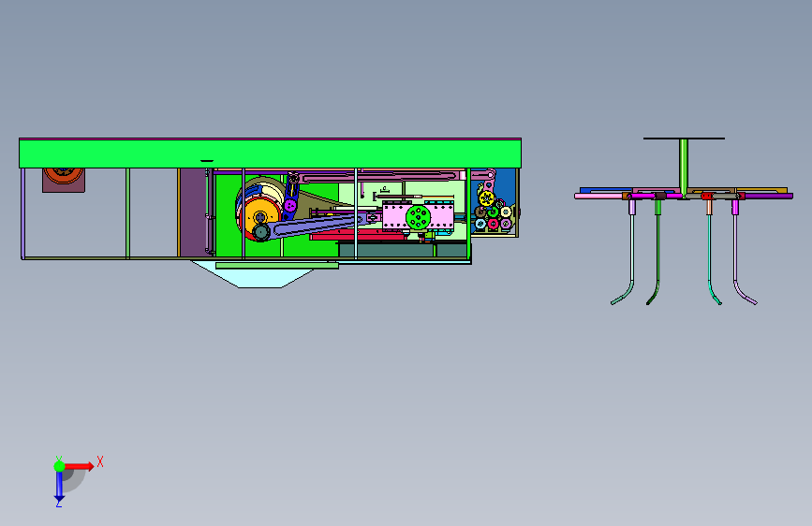
Task: Select the large green top plate
Action: point(270,153)
